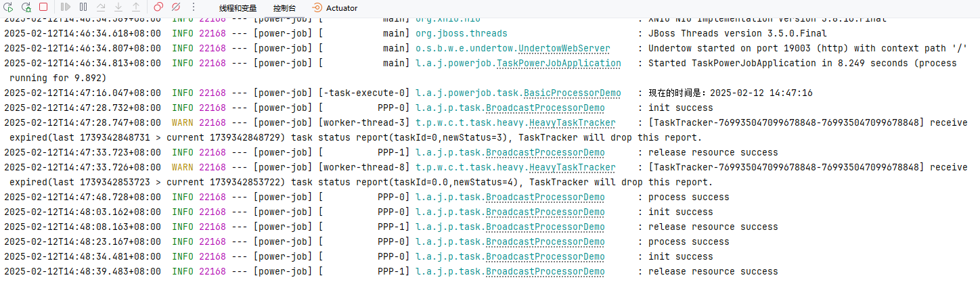Click BroadcastProcessorDemo link in last log line
Image resolution: width=980 pixels, height=282 pixels.
(x=545, y=272)
